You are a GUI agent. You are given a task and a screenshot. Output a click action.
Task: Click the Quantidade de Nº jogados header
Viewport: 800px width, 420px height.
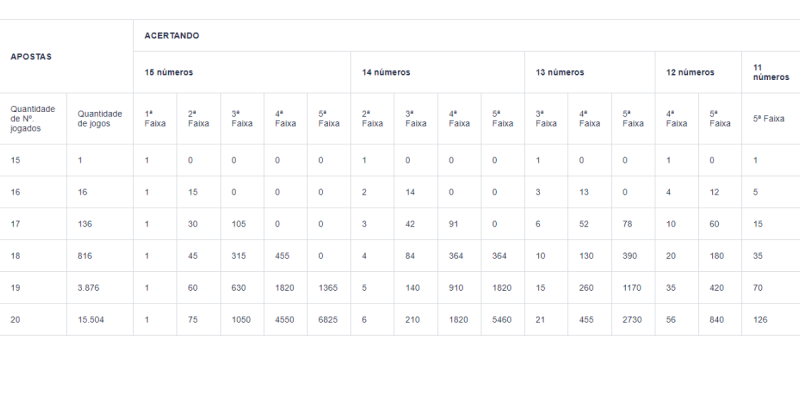point(33,119)
